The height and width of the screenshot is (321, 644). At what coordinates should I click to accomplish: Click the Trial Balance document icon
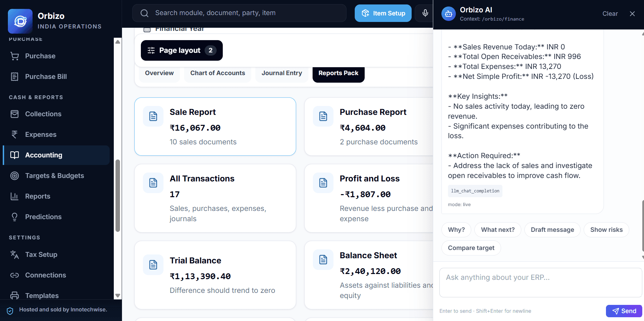coord(153,265)
